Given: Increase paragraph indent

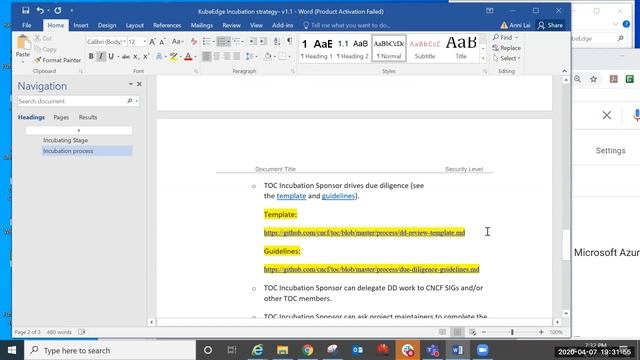Looking at the screenshot, I should tap(263, 42).
